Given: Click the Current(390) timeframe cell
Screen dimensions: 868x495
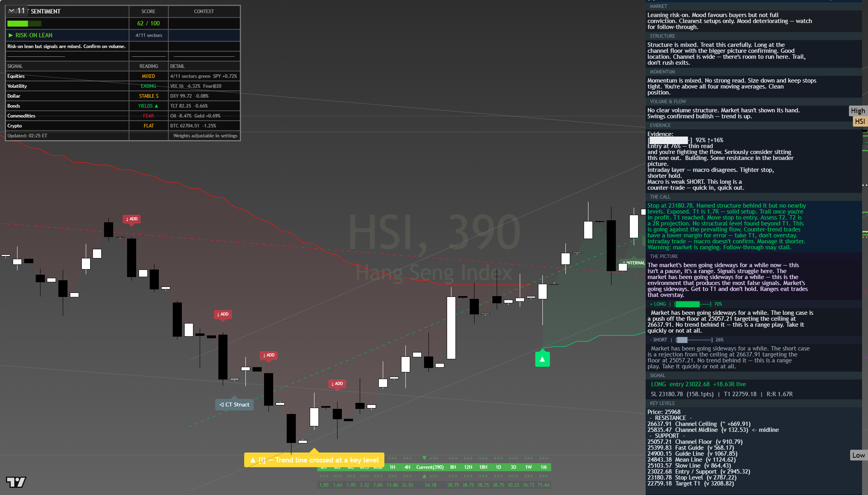Looking at the screenshot, I should point(430,467).
